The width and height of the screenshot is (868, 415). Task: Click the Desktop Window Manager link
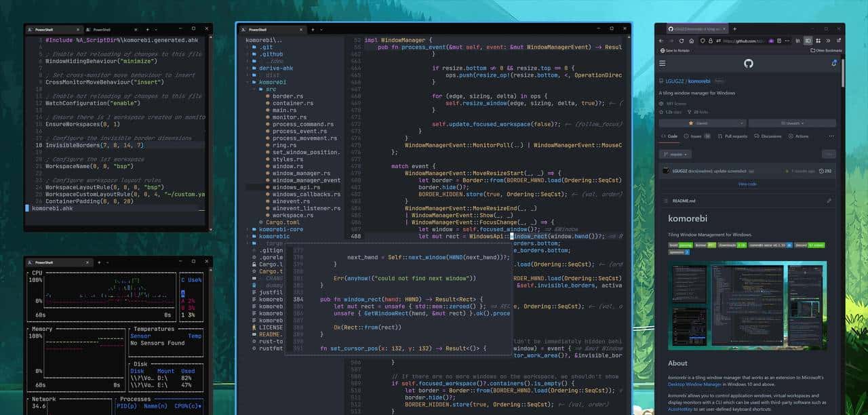click(694, 384)
